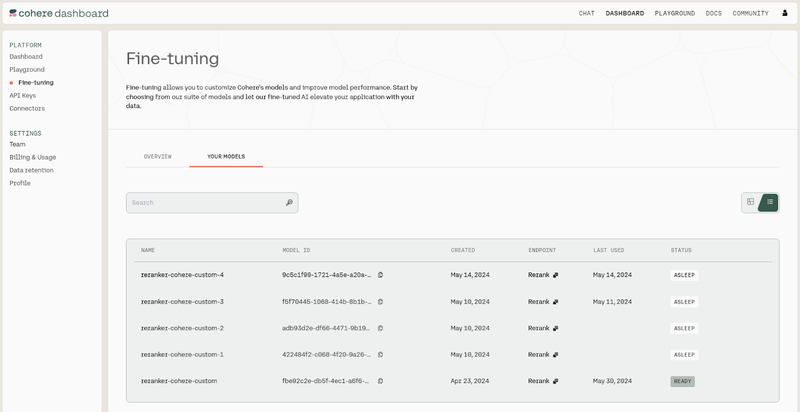Open the Overview tab
Viewport: 800px width, 412px height.
[158, 157]
